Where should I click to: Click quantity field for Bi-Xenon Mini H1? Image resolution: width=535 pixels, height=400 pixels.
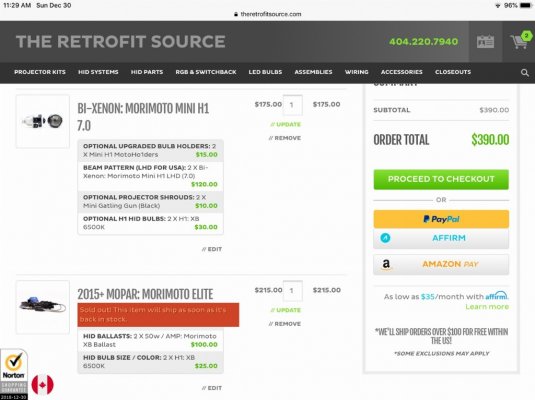pyautogui.click(x=292, y=105)
